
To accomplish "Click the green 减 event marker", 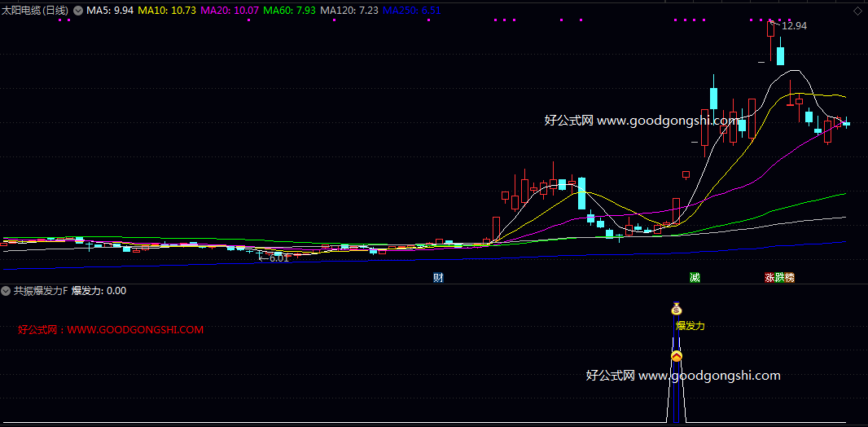I will (x=695, y=277).
